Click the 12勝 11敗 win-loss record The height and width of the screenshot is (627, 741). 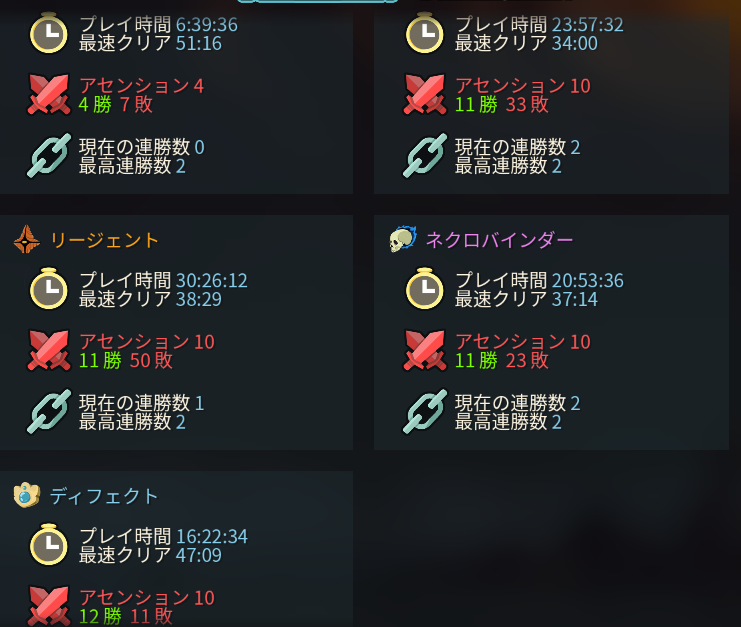coord(126,616)
